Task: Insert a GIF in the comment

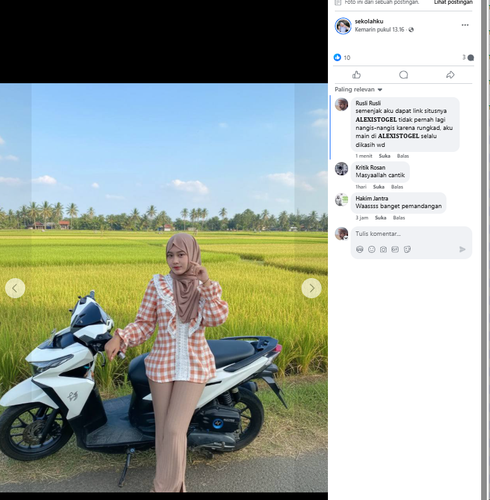Action: (395, 249)
